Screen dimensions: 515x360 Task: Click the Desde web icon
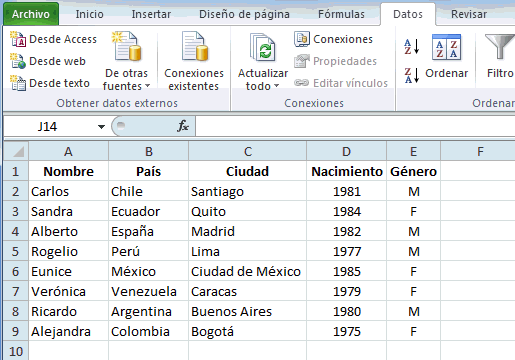18,61
